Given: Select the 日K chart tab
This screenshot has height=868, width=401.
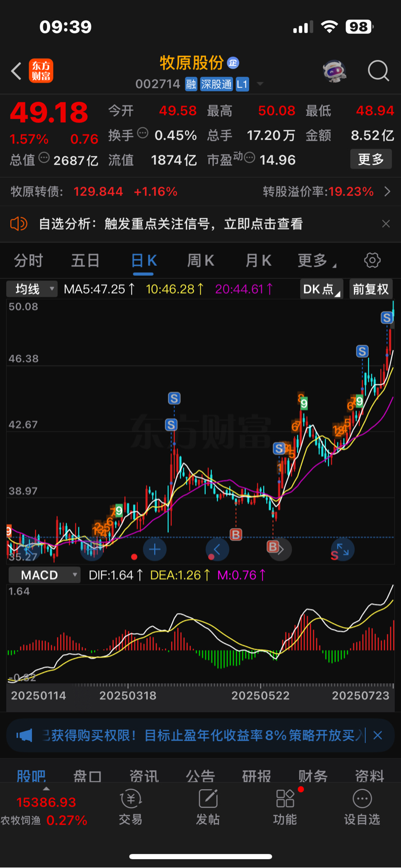Looking at the screenshot, I should 144,260.
